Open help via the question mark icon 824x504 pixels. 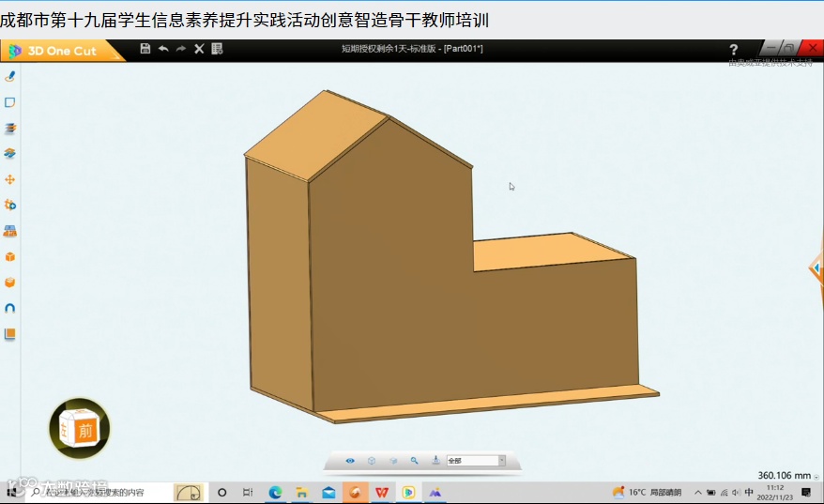tap(734, 50)
